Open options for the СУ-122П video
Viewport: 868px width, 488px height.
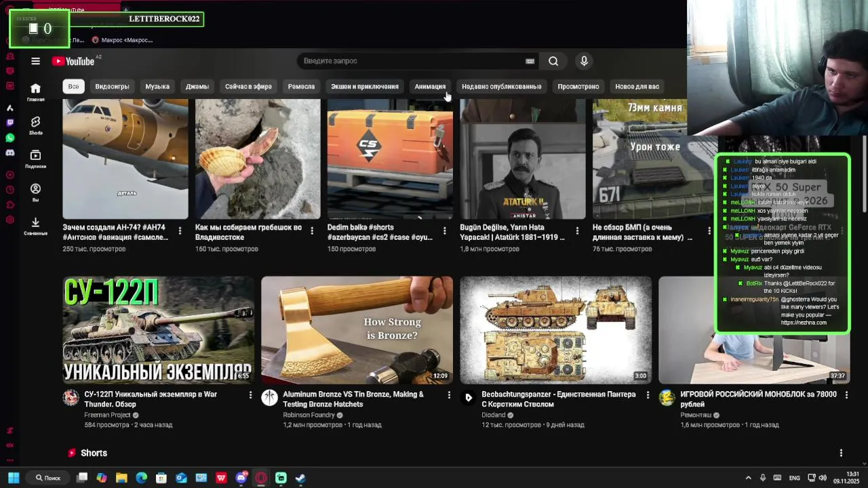[250, 394]
